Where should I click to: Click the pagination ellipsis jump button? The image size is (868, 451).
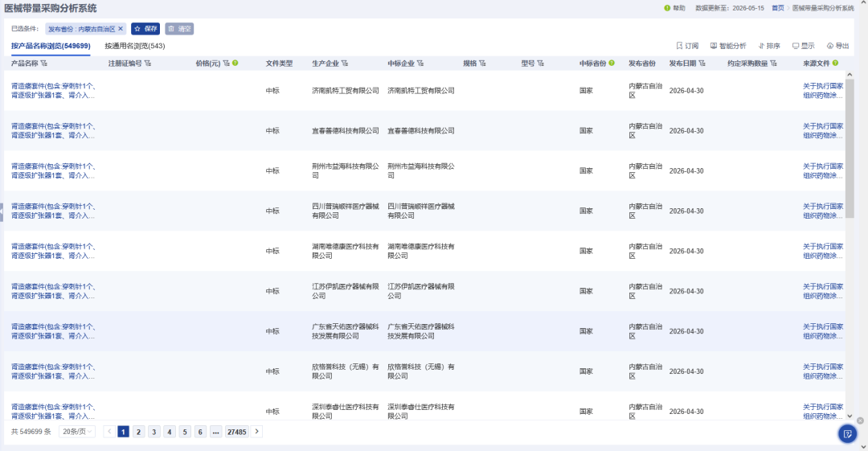click(x=216, y=432)
